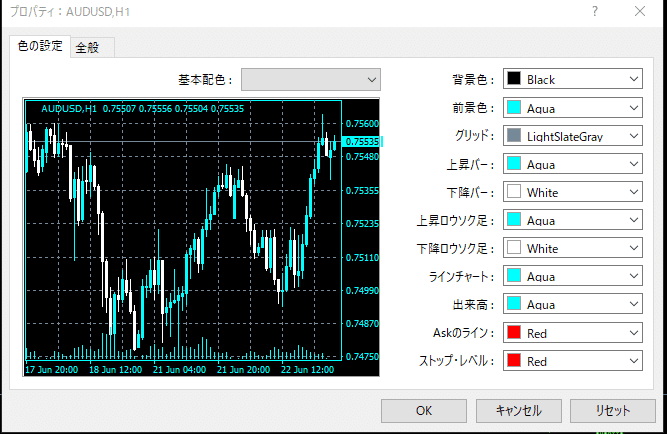Viewport: 667px width, 434px height.
Task: Click the キャンセル button
Action: [519, 411]
